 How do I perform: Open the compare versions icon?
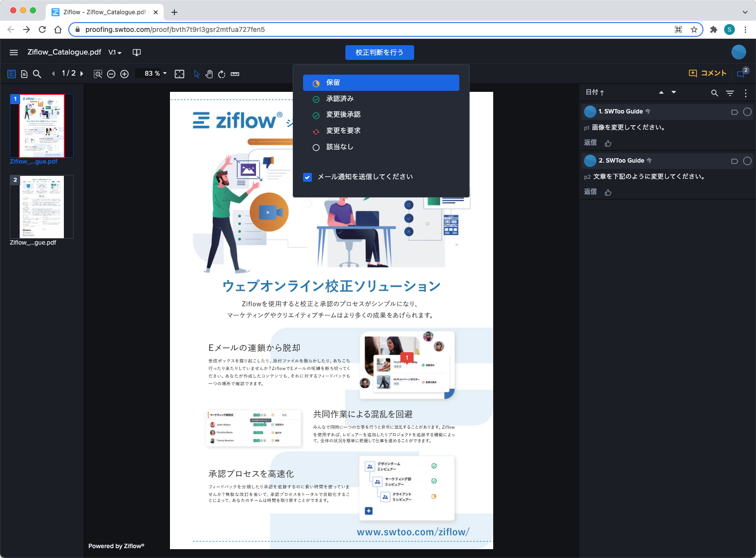coord(137,53)
